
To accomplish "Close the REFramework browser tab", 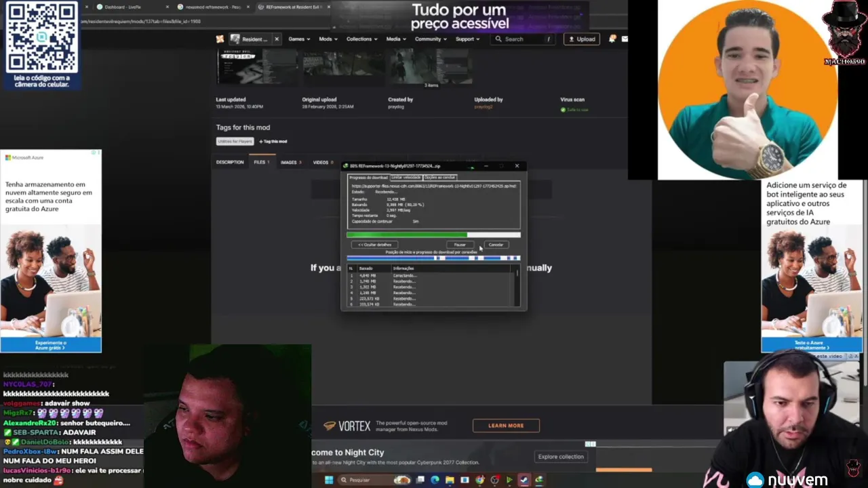I will [x=330, y=7].
